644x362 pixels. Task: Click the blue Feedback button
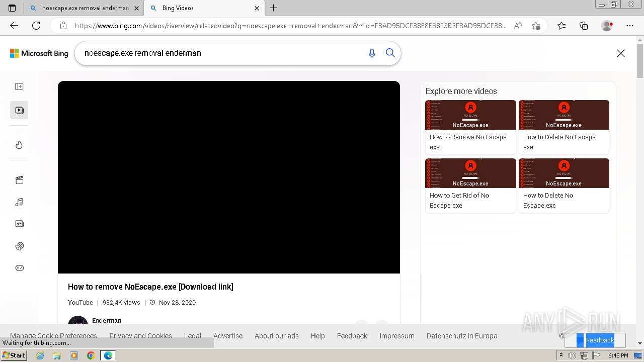point(595,340)
